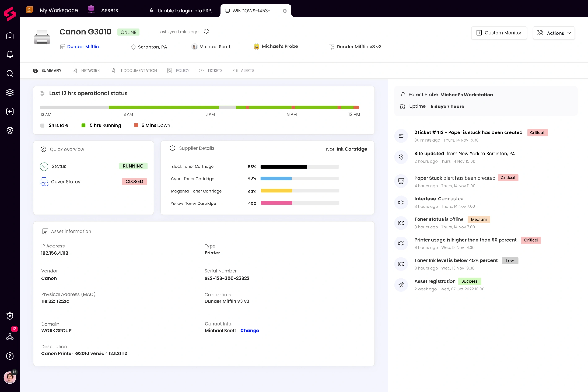Screen dimensions: 588x392
Task: Click the CLOSED cover status badge
Action: pos(134,181)
